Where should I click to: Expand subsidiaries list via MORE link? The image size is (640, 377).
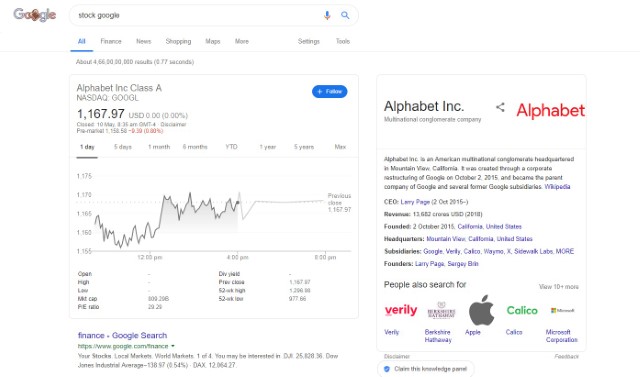564,251
